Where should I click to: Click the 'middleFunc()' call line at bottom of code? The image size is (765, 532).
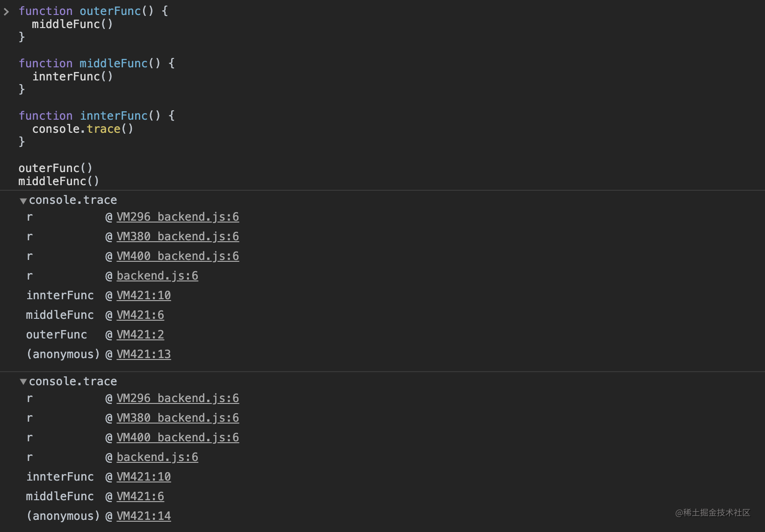(x=59, y=181)
